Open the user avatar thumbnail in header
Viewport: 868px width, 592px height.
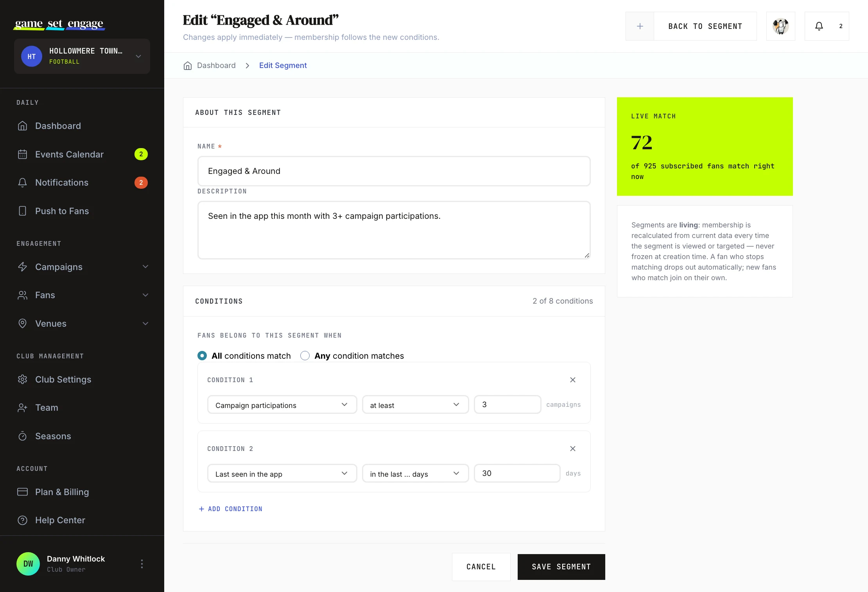point(780,26)
